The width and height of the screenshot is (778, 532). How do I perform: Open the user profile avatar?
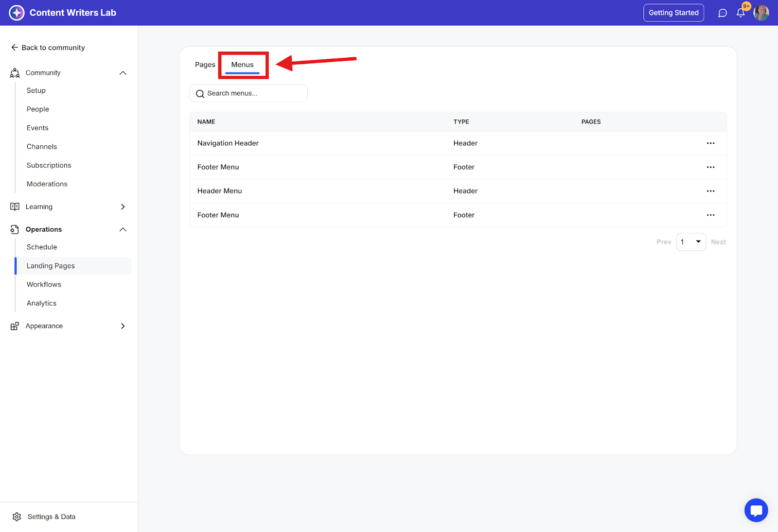pos(761,13)
